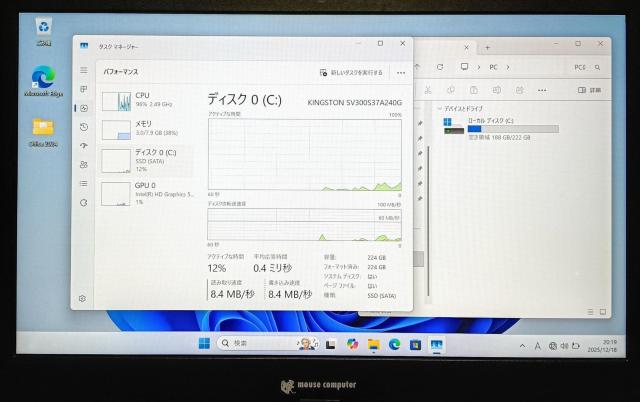Screen dimensions: 640x402
Task: Open Task Manager more options ellipsis
Action: click(401, 73)
